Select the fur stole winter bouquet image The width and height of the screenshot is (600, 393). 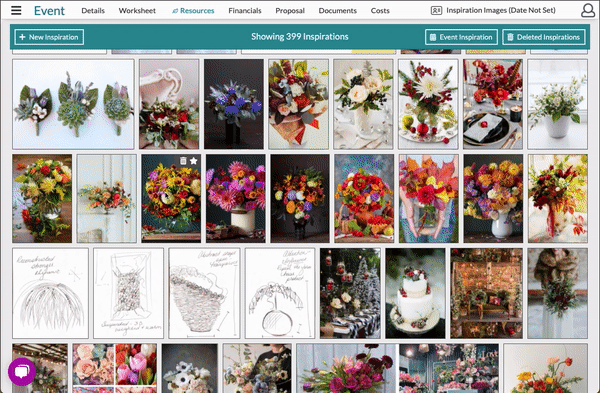click(x=558, y=293)
